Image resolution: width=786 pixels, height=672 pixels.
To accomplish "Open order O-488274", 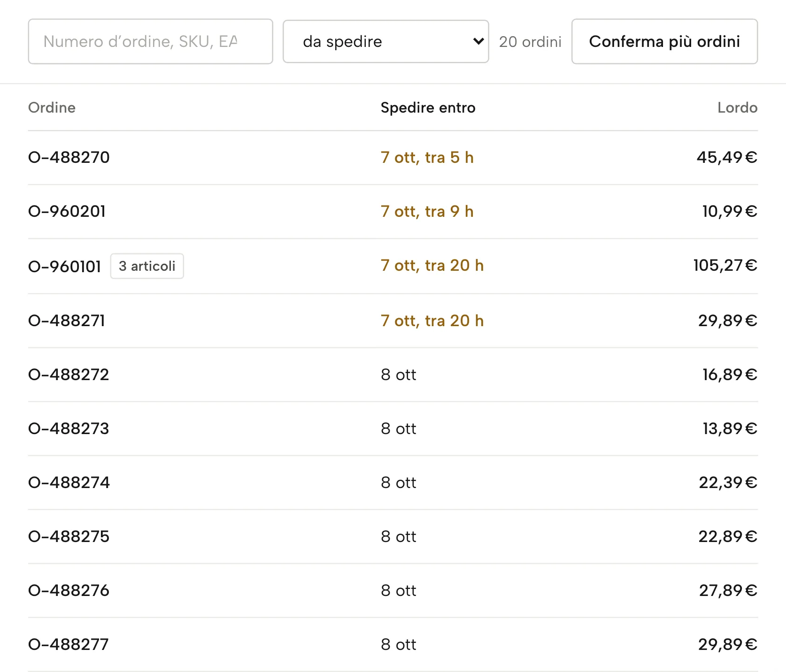I will [x=69, y=482].
